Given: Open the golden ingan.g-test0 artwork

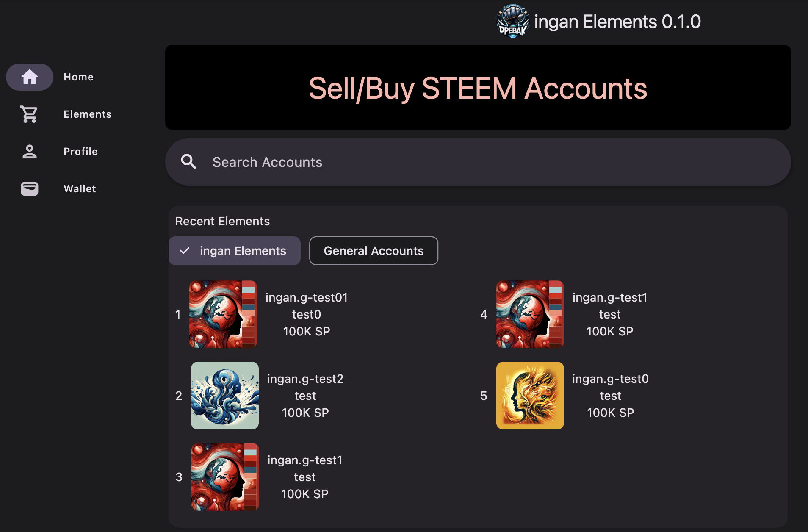Looking at the screenshot, I should (x=530, y=396).
